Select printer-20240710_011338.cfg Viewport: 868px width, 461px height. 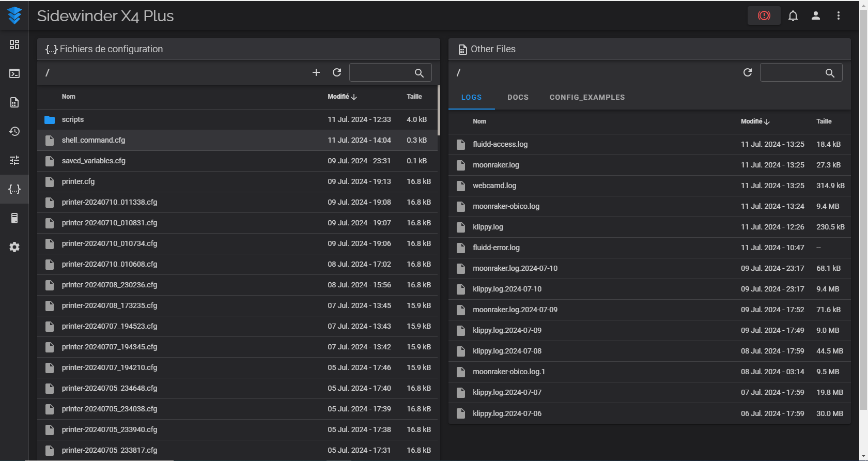point(237,202)
